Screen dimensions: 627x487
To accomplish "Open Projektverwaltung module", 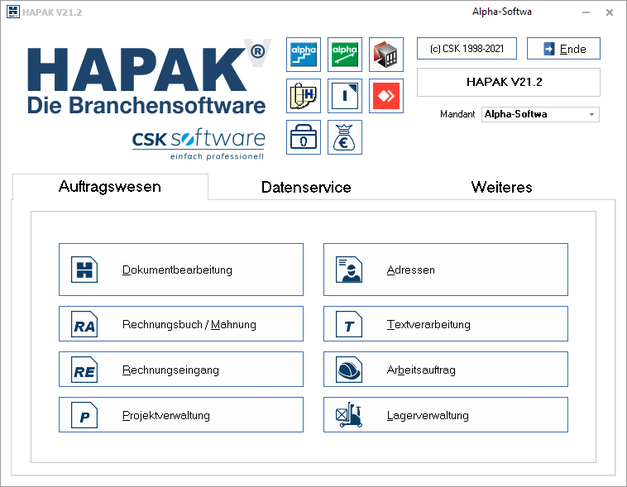I will point(181,415).
